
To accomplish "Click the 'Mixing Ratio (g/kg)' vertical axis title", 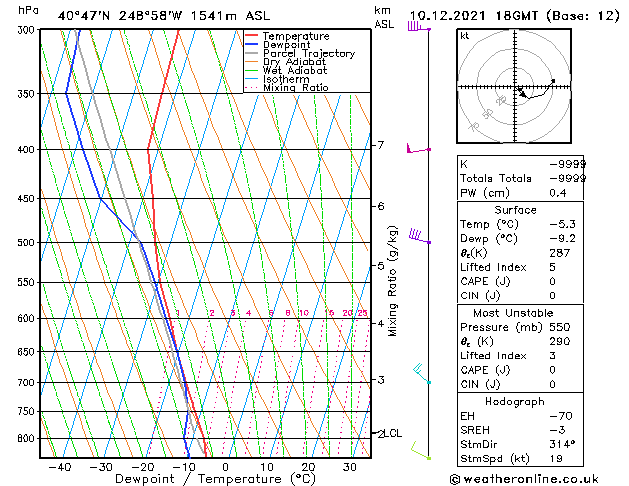I will pyautogui.click(x=392, y=281).
